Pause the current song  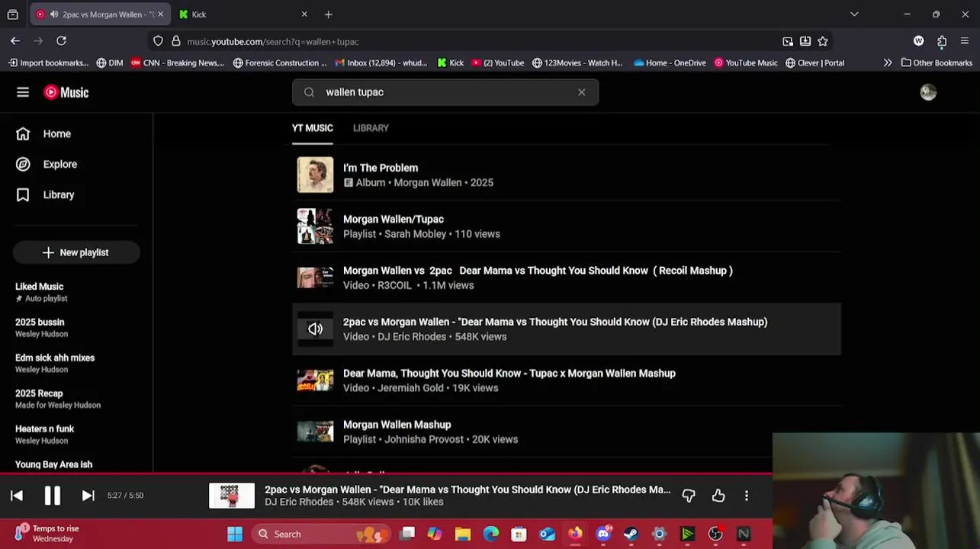click(x=53, y=496)
